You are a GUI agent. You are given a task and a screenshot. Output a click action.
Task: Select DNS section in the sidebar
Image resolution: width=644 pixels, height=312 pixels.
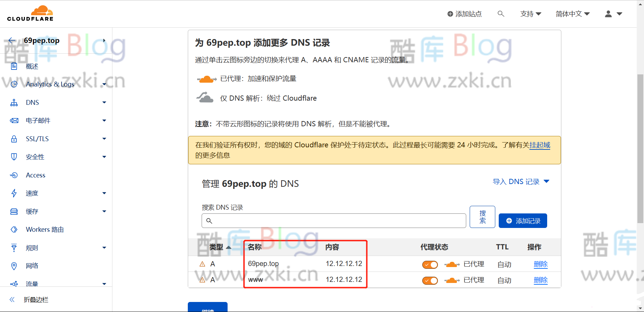click(x=32, y=102)
